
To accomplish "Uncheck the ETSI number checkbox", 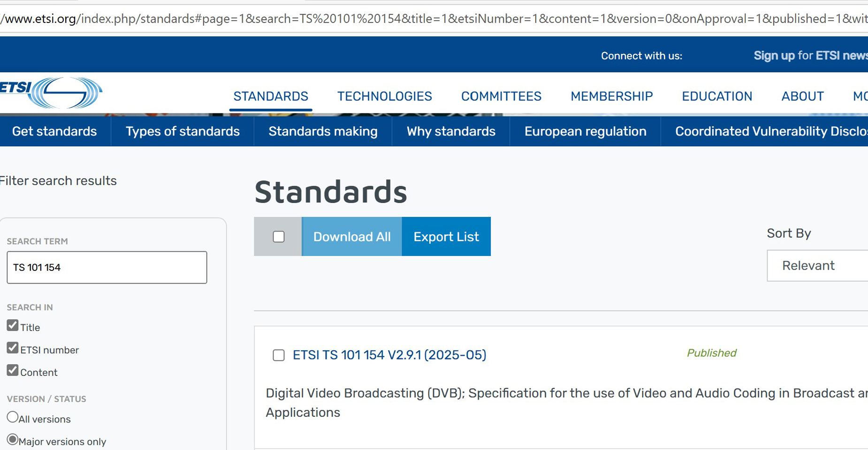I will point(13,348).
